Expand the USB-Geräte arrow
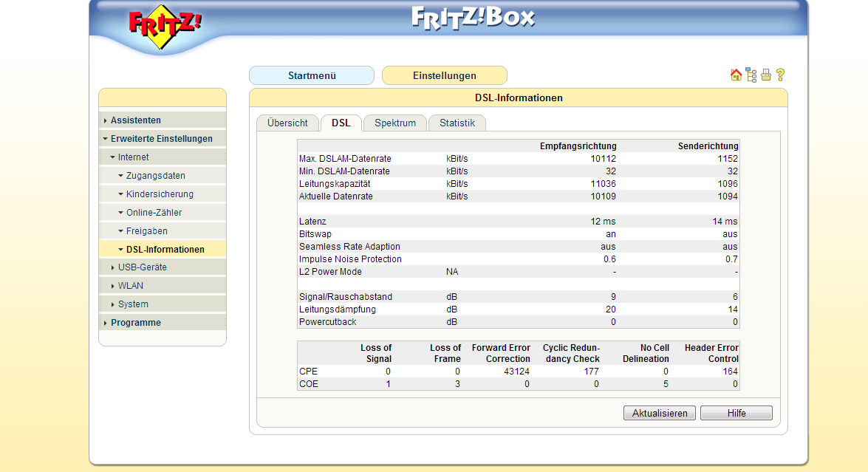868x472 pixels. [113, 268]
